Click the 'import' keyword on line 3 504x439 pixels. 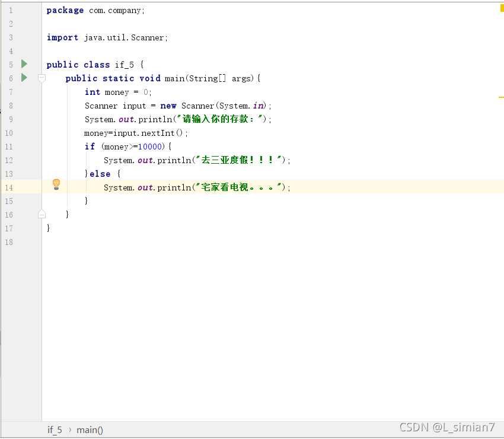[x=62, y=37]
